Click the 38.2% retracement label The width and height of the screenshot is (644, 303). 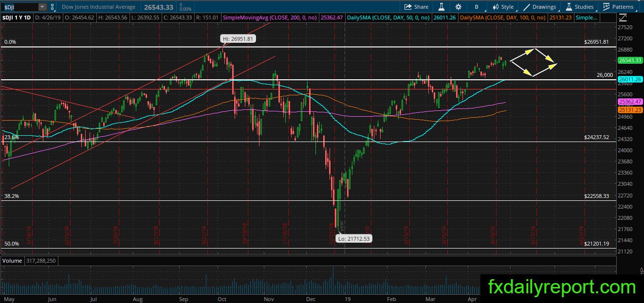click(x=11, y=196)
